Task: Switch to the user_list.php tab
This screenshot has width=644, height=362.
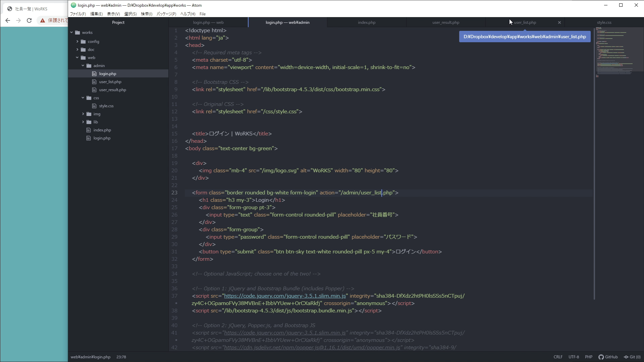Action: [x=525, y=22]
